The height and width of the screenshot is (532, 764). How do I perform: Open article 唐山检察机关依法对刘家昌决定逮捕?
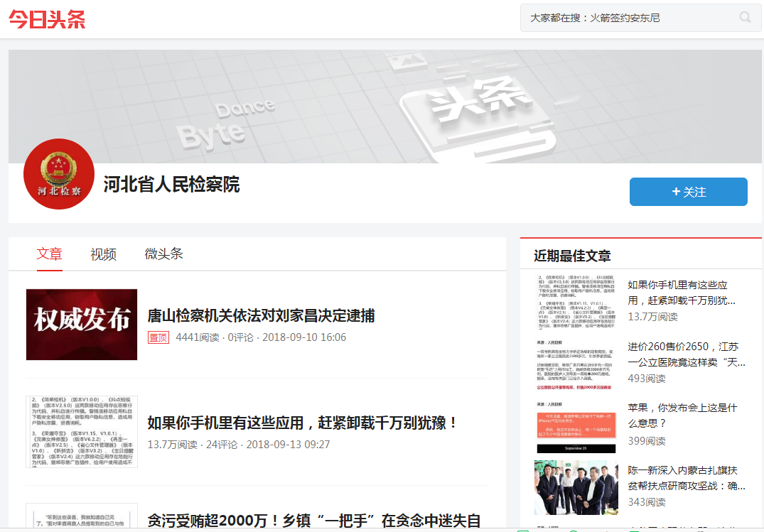(x=261, y=316)
